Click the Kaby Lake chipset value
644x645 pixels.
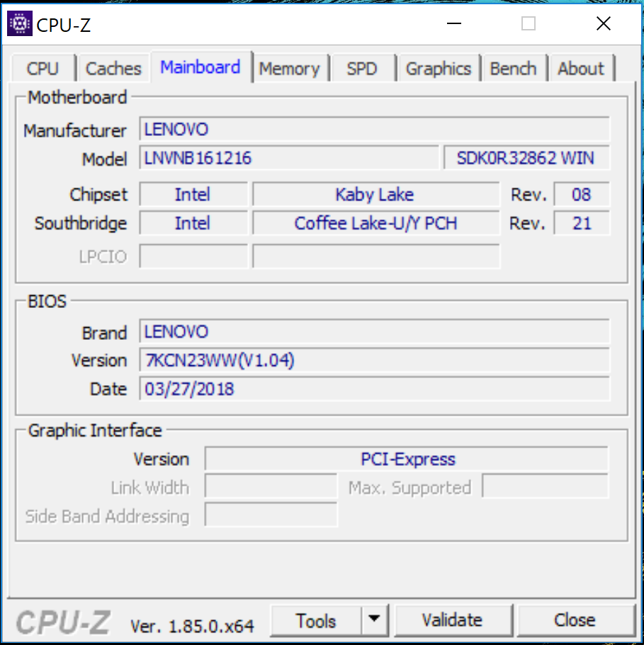[x=376, y=194]
